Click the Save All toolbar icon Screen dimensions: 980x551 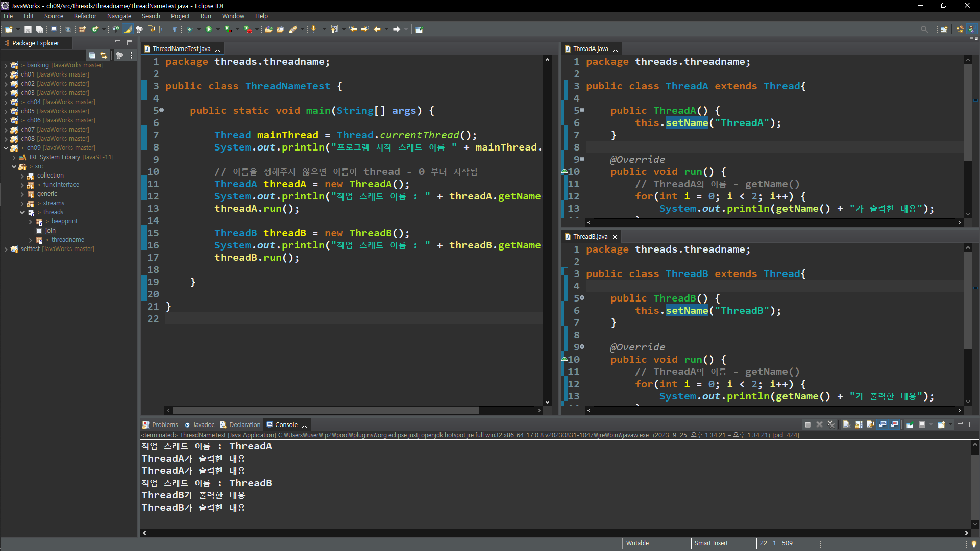tap(39, 30)
